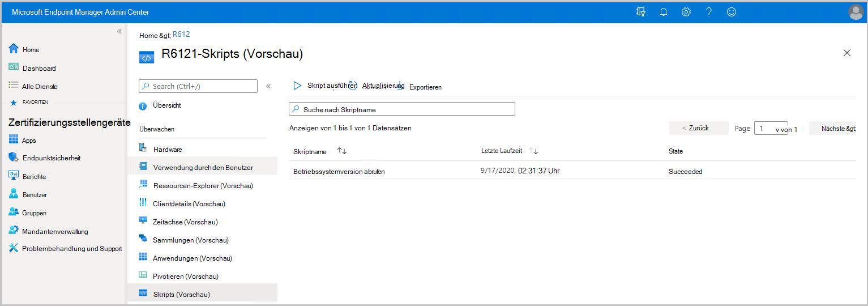Open Mandantenverwaltung
868x306 pixels.
click(x=55, y=231)
